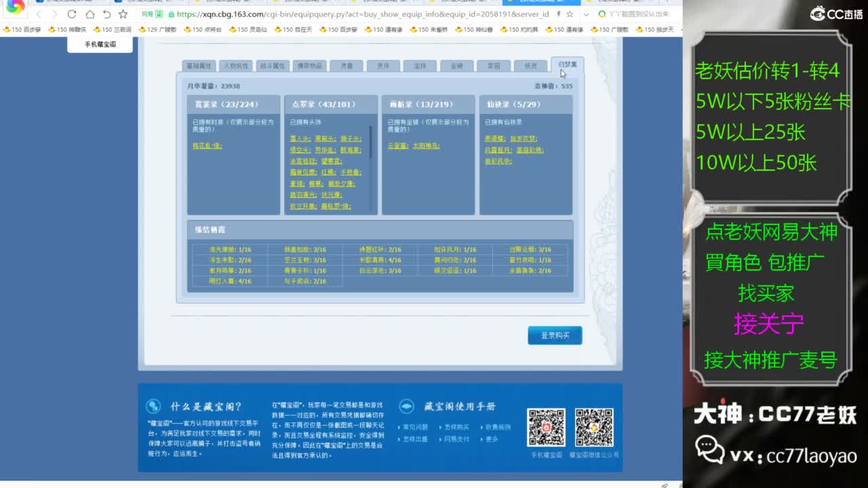Click the 更多 help link
The height and width of the screenshot is (488, 868).
click(492, 439)
